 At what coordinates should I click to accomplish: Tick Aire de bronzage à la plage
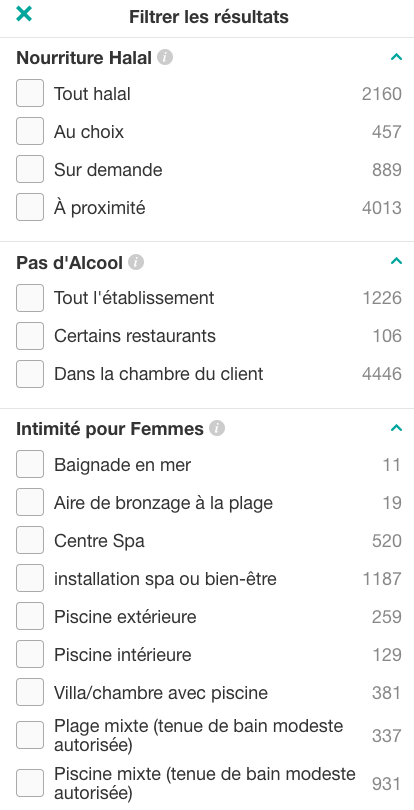click(x=30, y=502)
